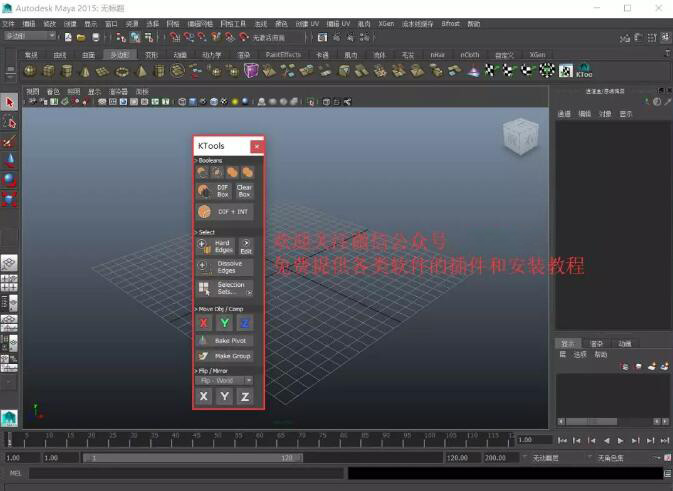The image size is (673, 491).
Task: Open the Render View window icon
Action: coord(322,38)
